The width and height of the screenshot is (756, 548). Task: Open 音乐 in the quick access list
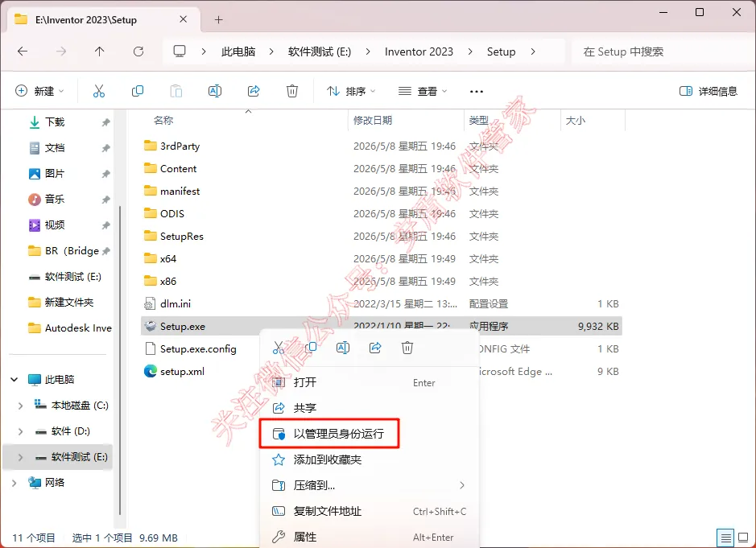(55, 199)
